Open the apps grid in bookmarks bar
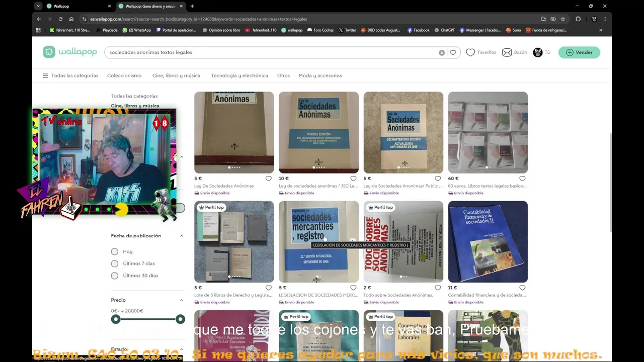Viewport: 644px width, 362px height. [38, 30]
